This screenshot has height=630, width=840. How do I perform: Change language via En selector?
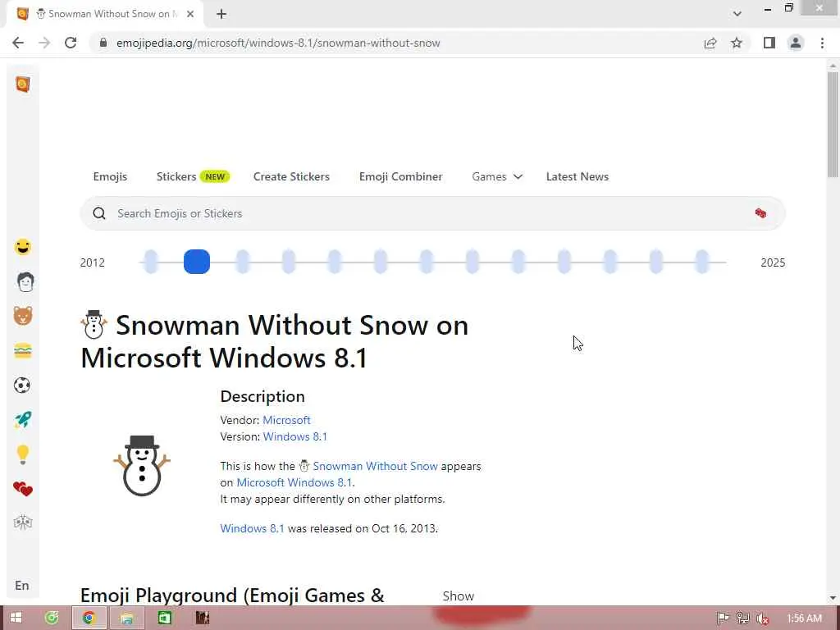coord(22,585)
